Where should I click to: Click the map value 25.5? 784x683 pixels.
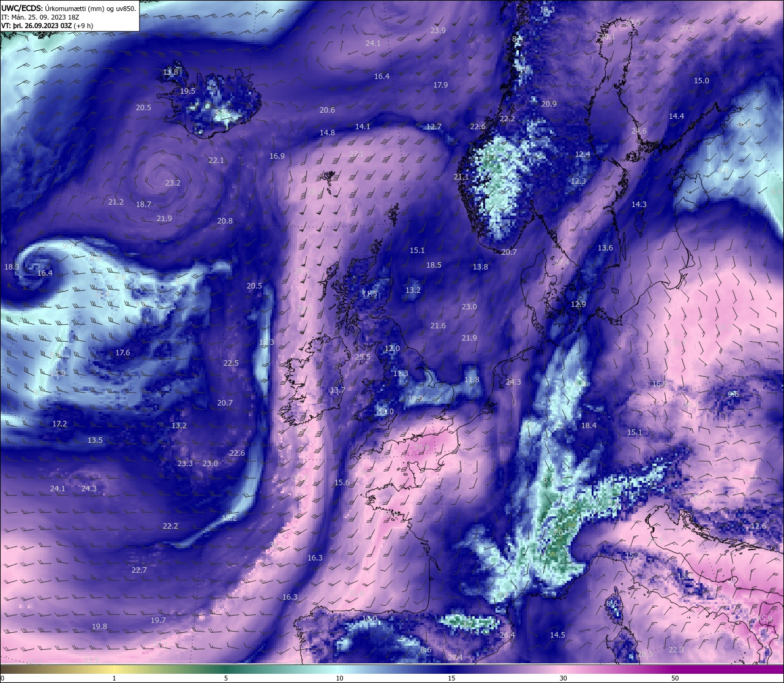click(x=363, y=357)
